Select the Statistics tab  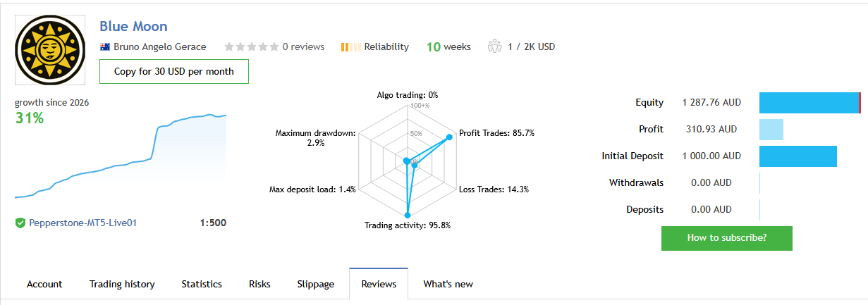pyautogui.click(x=202, y=285)
